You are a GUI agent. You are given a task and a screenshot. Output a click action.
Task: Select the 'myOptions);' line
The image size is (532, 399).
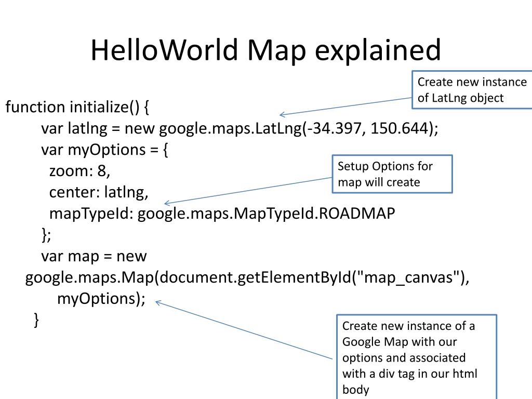pyautogui.click(x=101, y=299)
